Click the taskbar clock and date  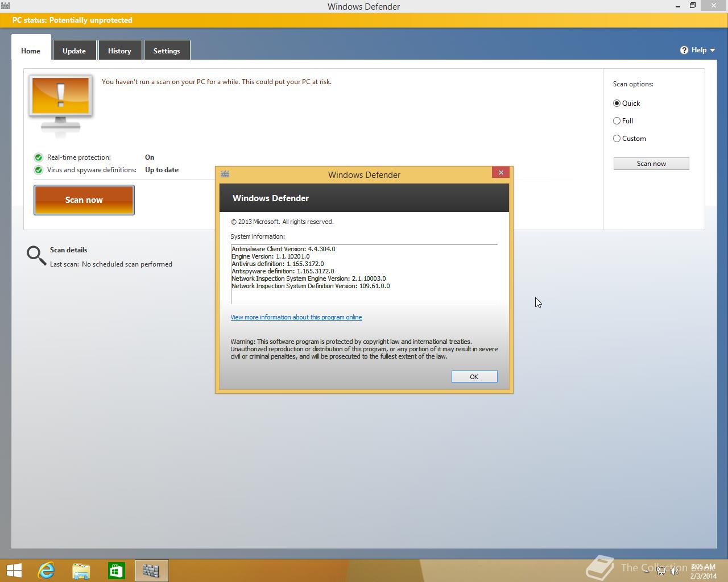click(703, 571)
